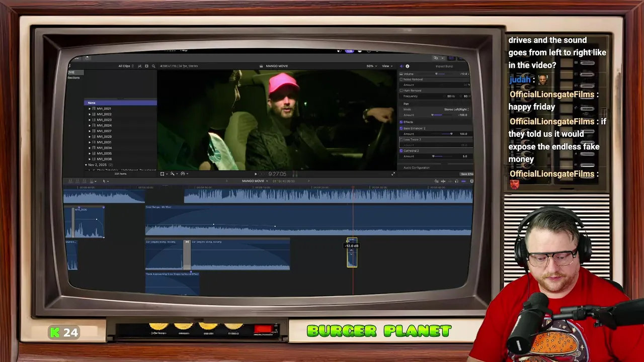Toggle snapping icon in the timeline toolbar
Screen dimensions: 644x362
(x=463, y=181)
